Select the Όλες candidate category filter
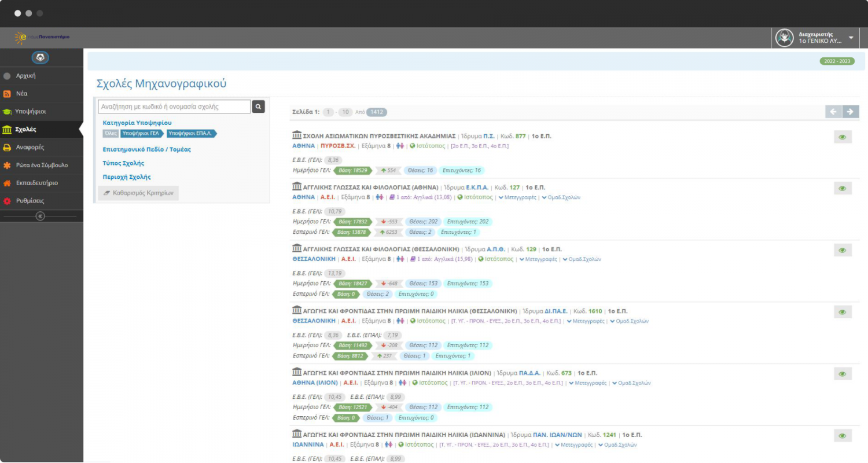The height and width of the screenshot is (463, 868). [x=111, y=133]
